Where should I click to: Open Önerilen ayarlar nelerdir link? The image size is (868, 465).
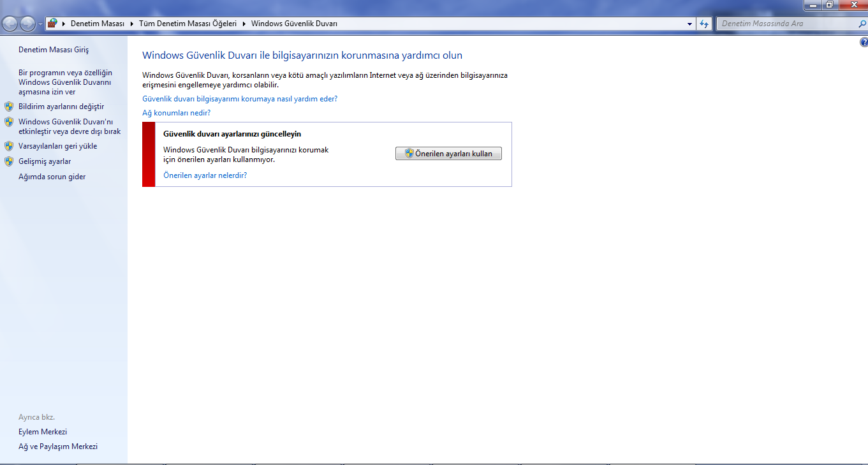click(205, 175)
